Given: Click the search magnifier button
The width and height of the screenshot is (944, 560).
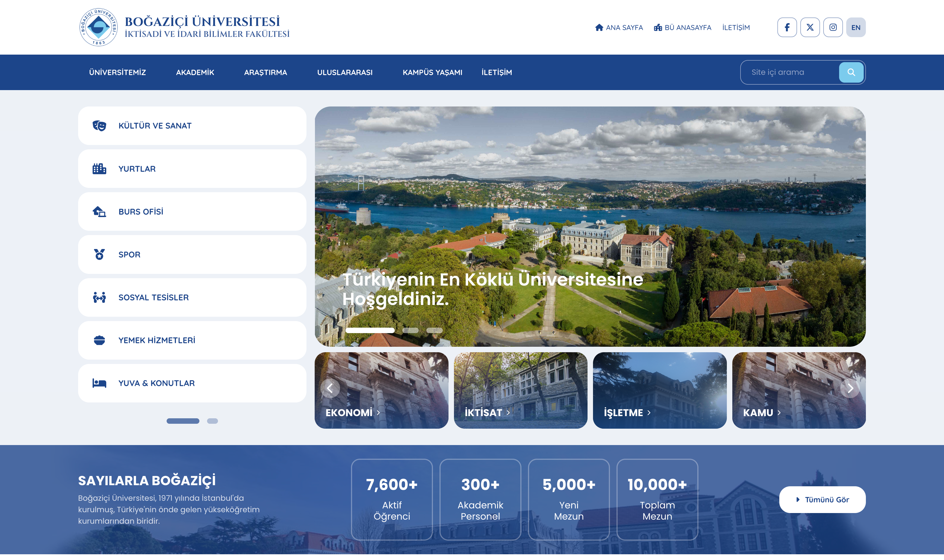Looking at the screenshot, I should [x=851, y=72].
